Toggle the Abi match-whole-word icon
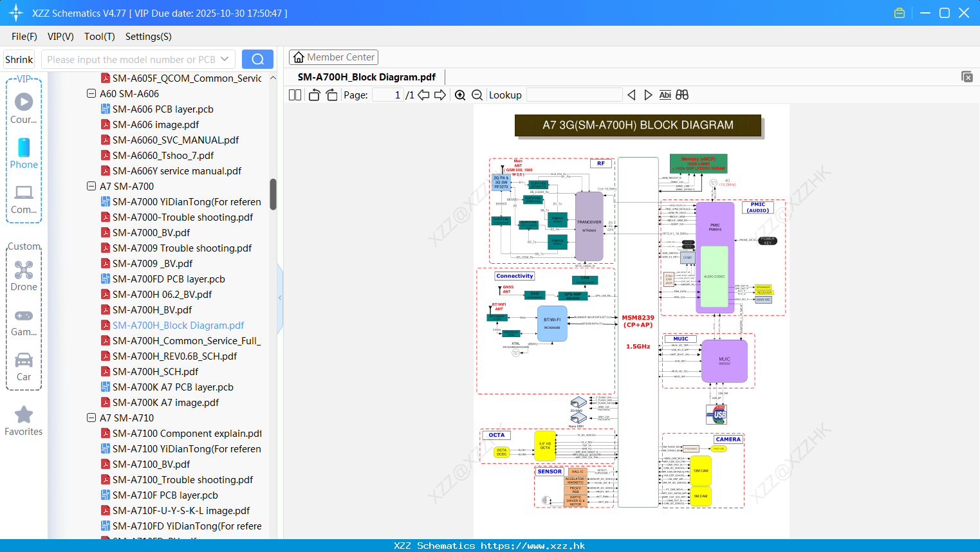The height and width of the screenshot is (552, 980). [665, 95]
